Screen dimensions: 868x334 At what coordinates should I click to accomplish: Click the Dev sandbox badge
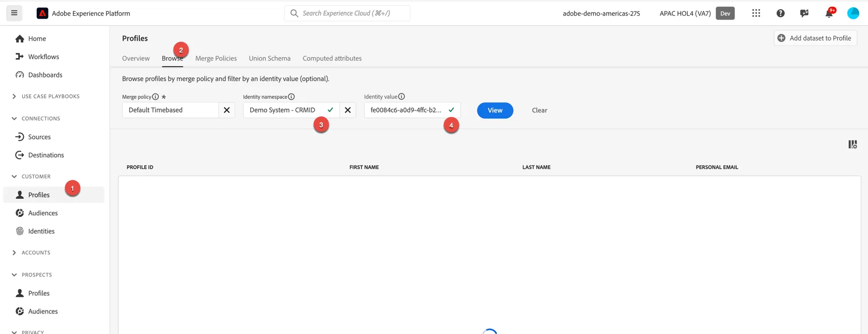click(x=725, y=13)
